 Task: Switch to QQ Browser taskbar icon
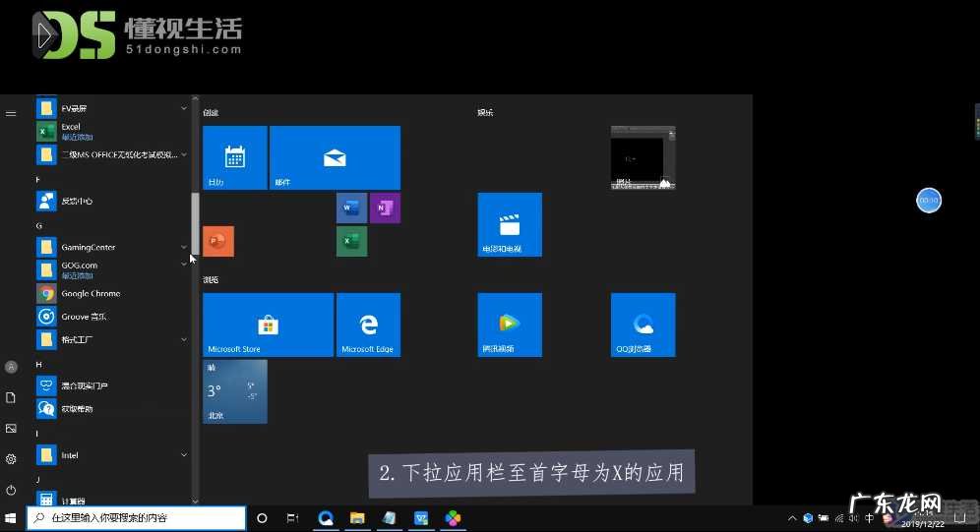[326, 518]
